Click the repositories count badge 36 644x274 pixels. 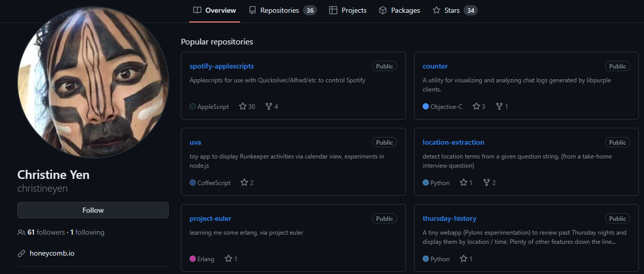click(x=310, y=10)
